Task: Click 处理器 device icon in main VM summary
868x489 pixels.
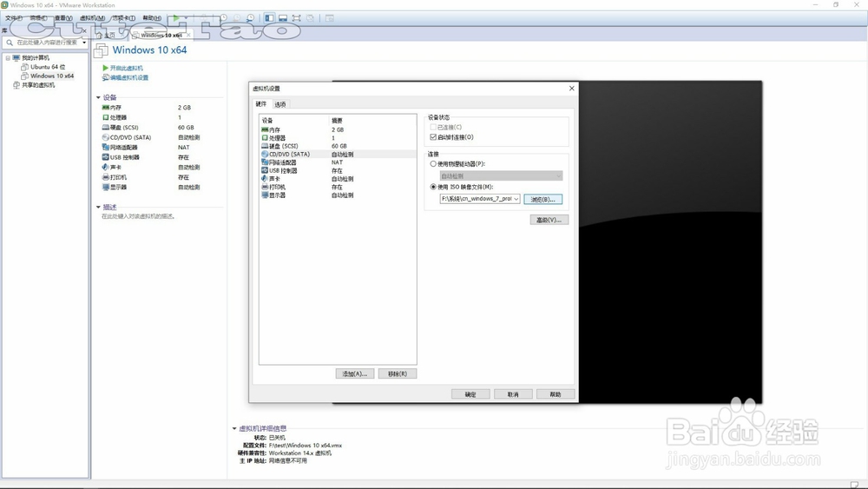Action: tap(105, 117)
